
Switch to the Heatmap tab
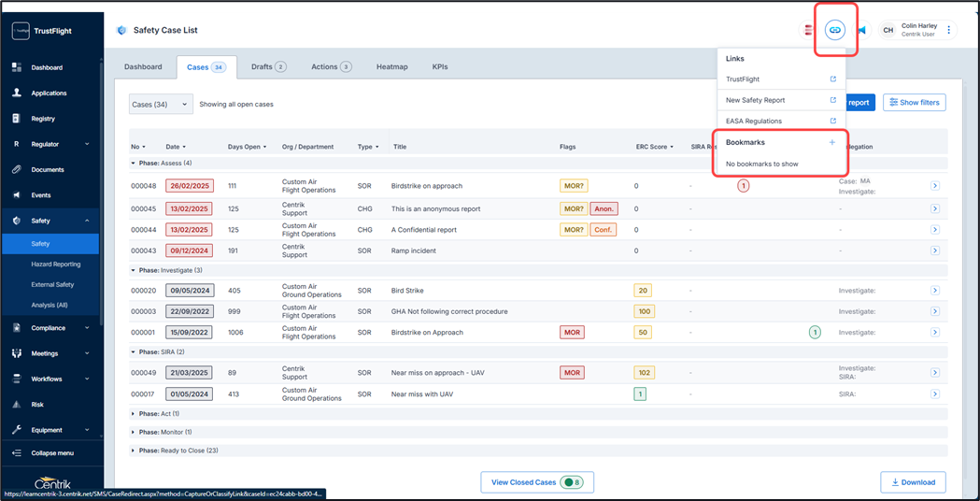tap(391, 67)
